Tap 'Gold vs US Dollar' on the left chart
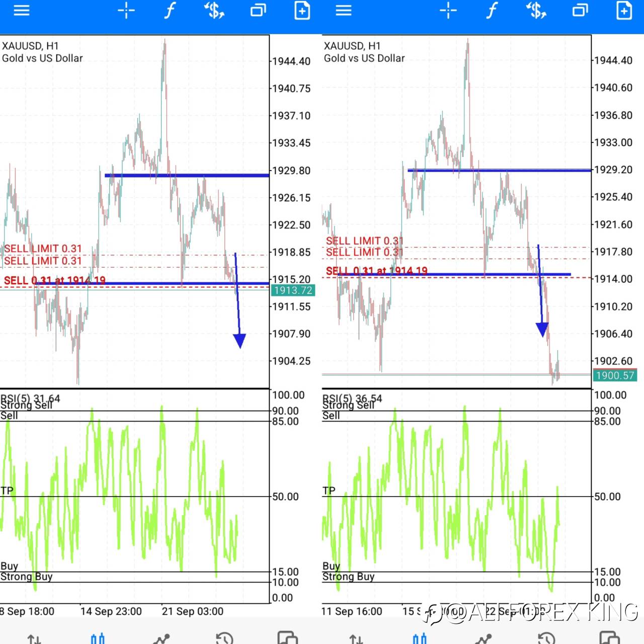This screenshot has height=644, width=644. (42, 58)
